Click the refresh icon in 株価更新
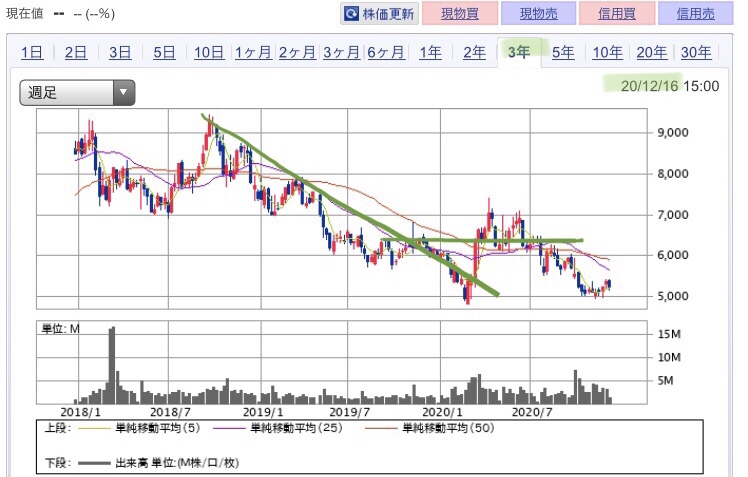This screenshot has width=748, height=477. click(351, 14)
